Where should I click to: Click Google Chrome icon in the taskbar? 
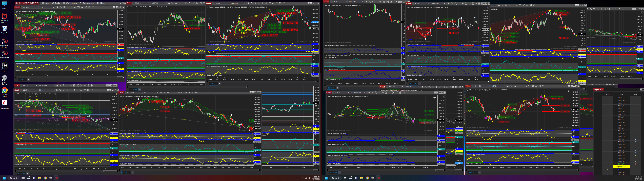(45, 178)
